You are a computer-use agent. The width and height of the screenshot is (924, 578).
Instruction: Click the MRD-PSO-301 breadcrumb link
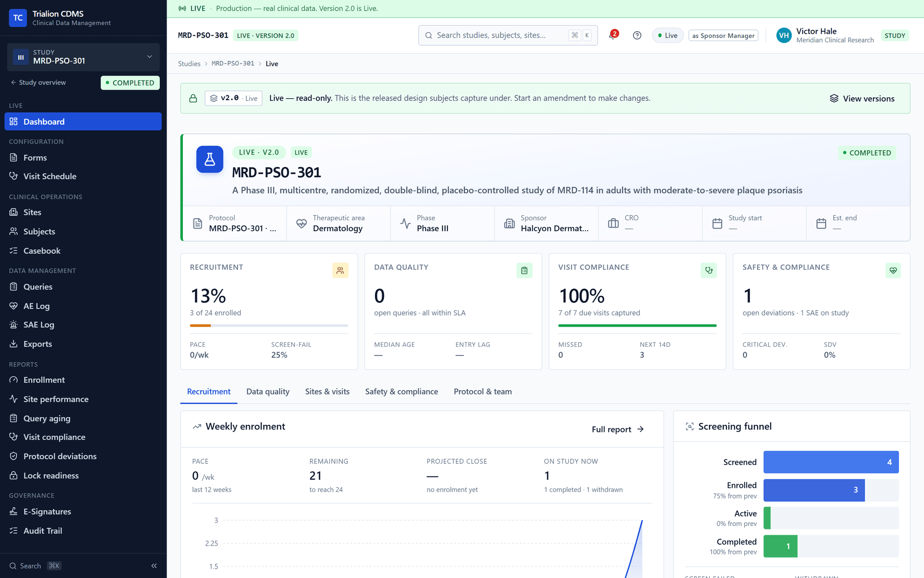point(233,64)
